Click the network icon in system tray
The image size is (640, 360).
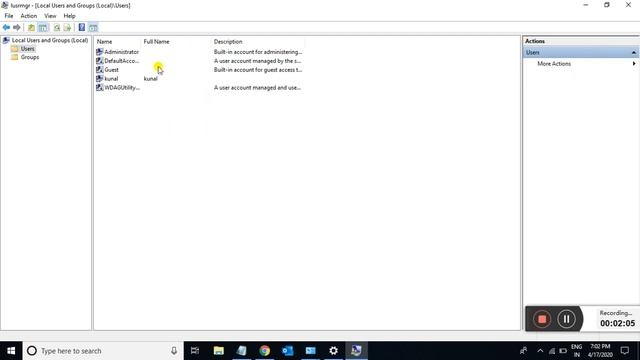point(552,351)
